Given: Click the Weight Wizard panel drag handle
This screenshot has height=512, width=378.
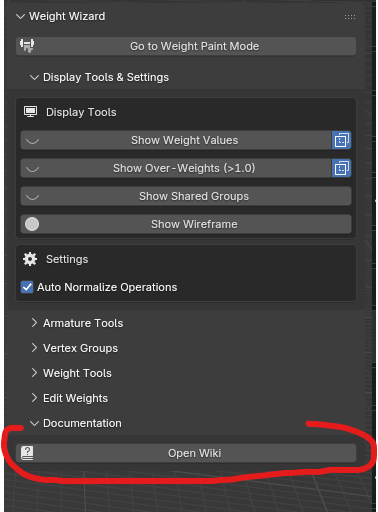Looking at the screenshot, I should tap(350, 17).
